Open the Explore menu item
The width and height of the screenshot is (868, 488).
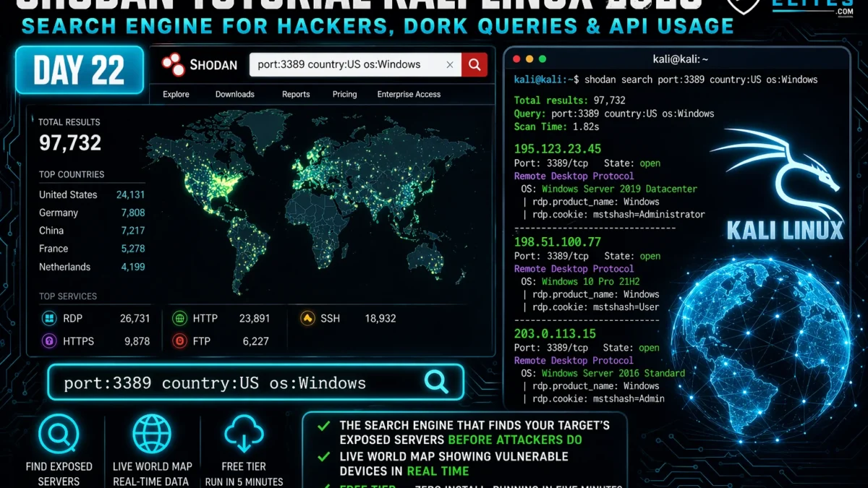(176, 94)
